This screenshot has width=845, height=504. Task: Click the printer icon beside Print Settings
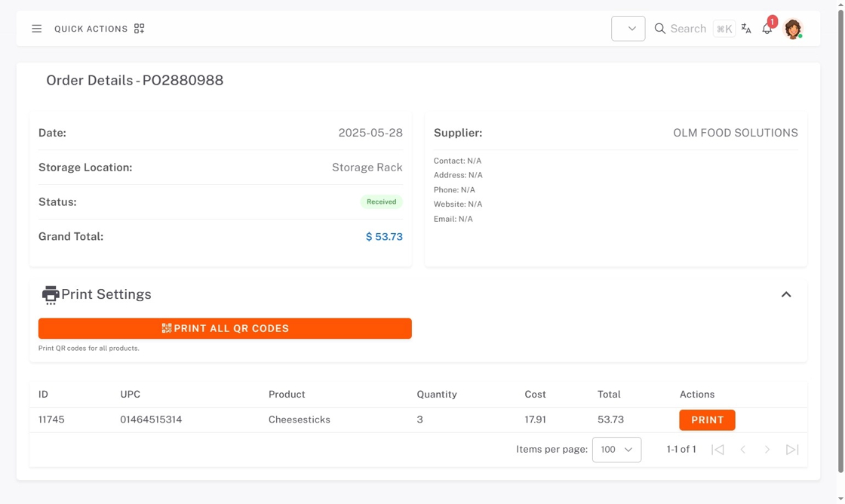tap(51, 295)
